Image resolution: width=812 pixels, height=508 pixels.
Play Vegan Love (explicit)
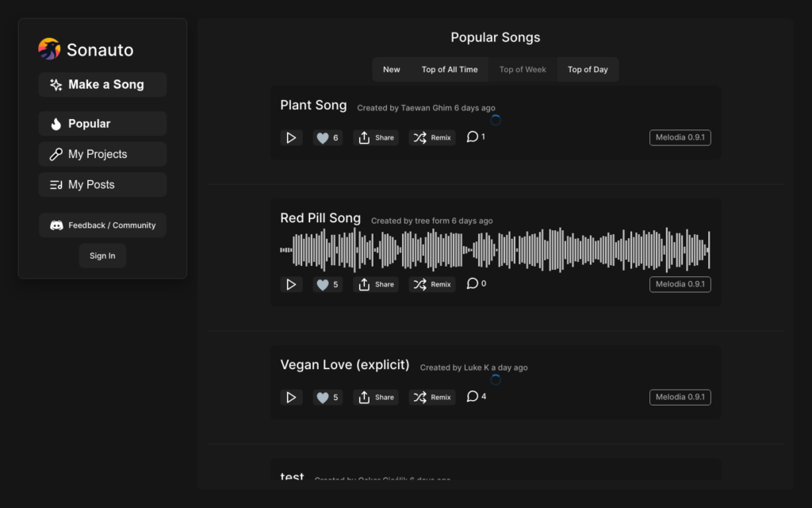(291, 398)
